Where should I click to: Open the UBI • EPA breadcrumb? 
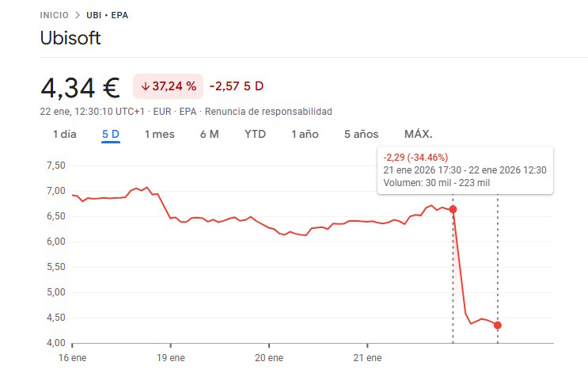pos(108,15)
